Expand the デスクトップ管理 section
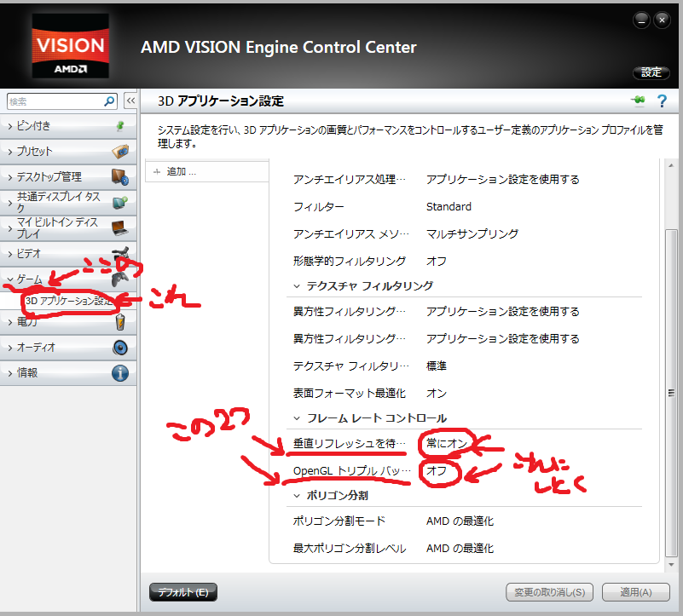 68,177
